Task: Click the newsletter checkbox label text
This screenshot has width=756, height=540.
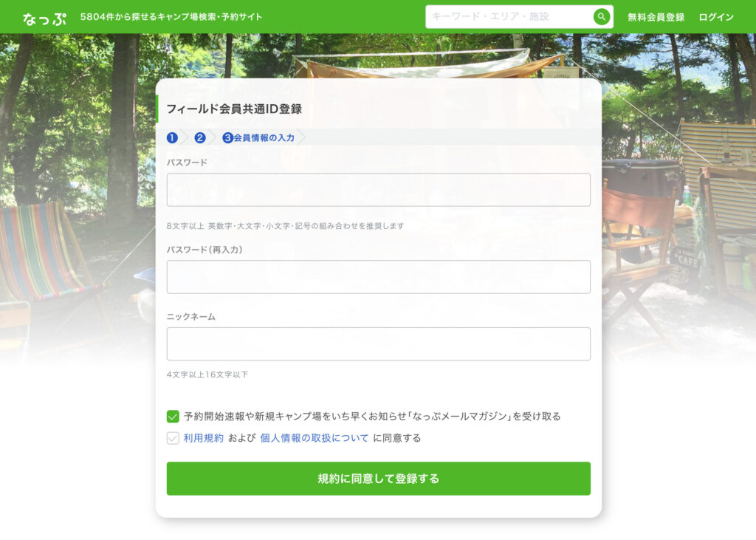Action: (372, 417)
